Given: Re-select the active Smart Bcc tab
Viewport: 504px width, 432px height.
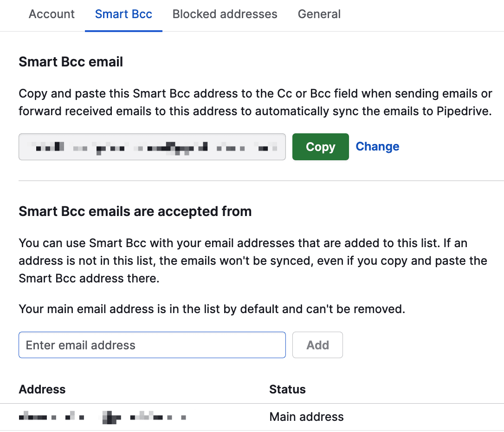Looking at the screenshot, I should [123, 14].
